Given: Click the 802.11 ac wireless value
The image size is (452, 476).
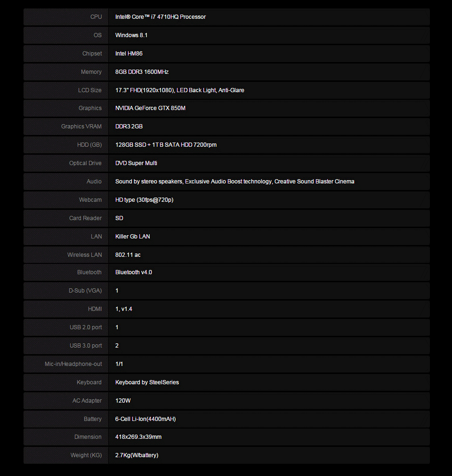Looking at the screenshot, I should tap(128, 255).
